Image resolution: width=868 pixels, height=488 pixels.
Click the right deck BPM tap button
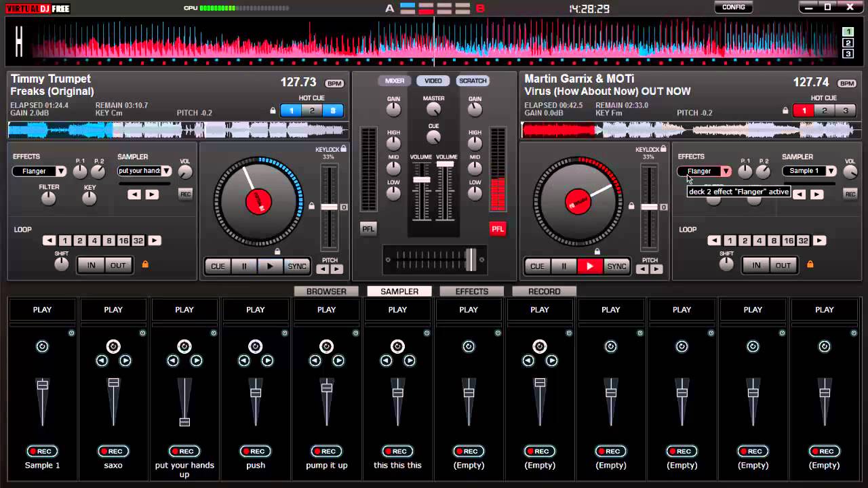[x=847, y=83]
